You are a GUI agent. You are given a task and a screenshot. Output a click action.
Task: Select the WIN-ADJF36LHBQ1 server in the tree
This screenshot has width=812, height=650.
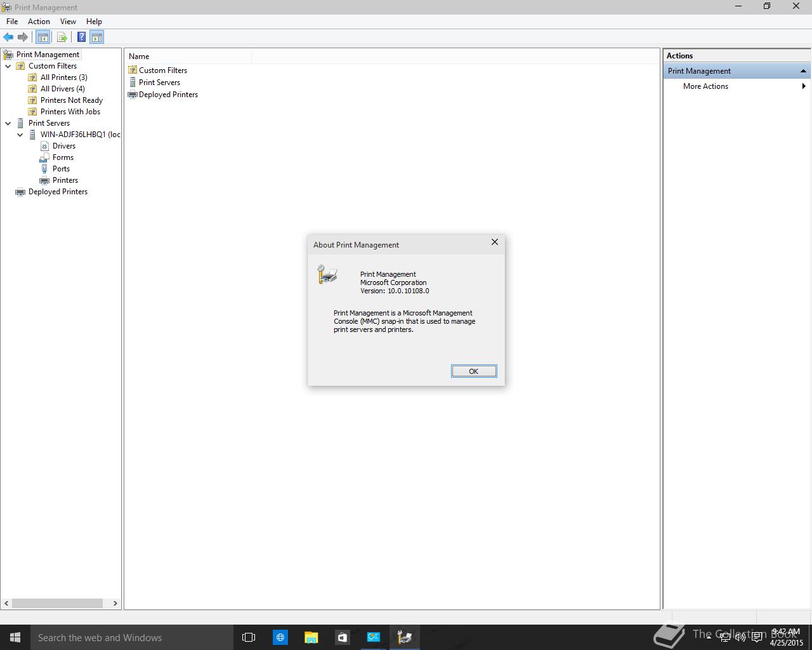(80, 135)
